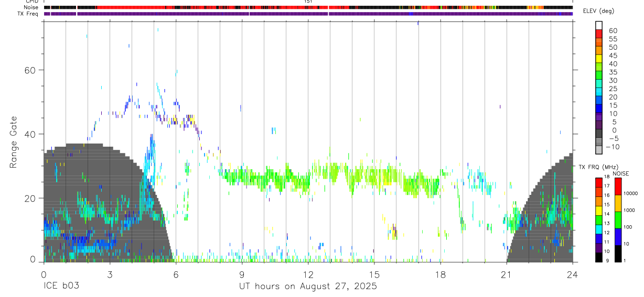The height and width of the screenshot is (297, 644).
Task: Click the −10 label on the ELEV legend
Action: coord(611,147)
